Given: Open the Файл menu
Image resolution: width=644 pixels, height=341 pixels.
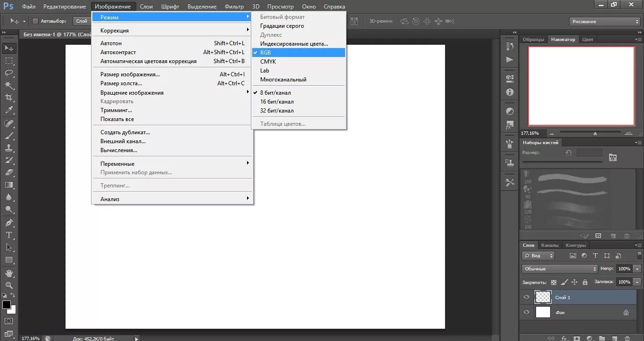Looking at the screenshot, I should coord(28,7).
